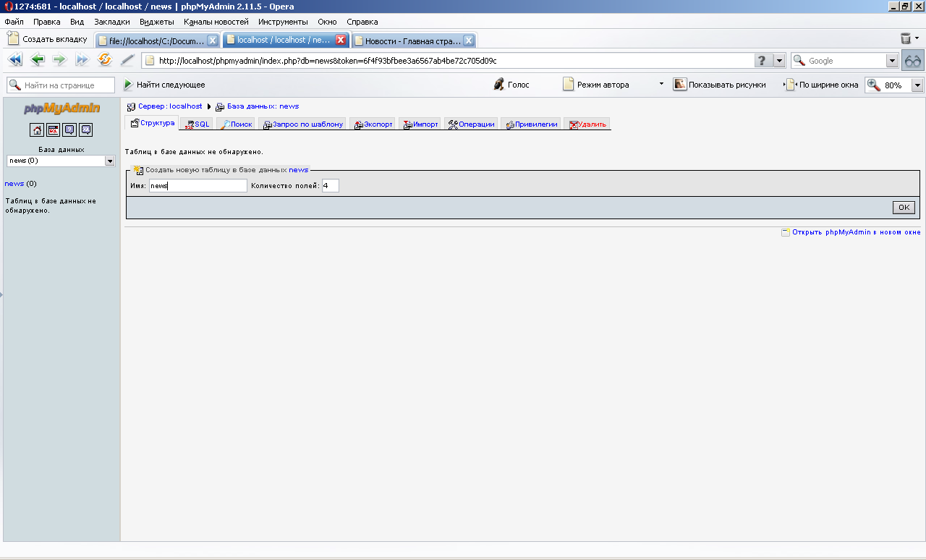Click the Количество полей field
The width and height of the screenshot is (926, 560).
(331, 186)
